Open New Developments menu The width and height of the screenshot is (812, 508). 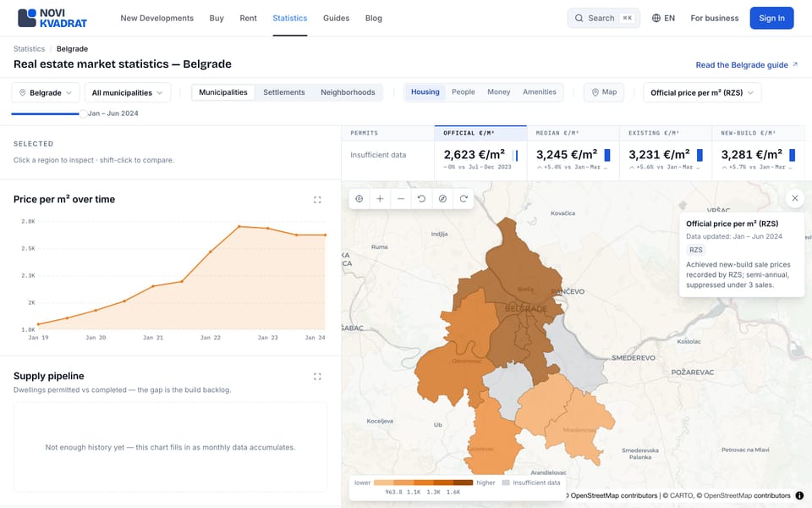tap(157, 18)
